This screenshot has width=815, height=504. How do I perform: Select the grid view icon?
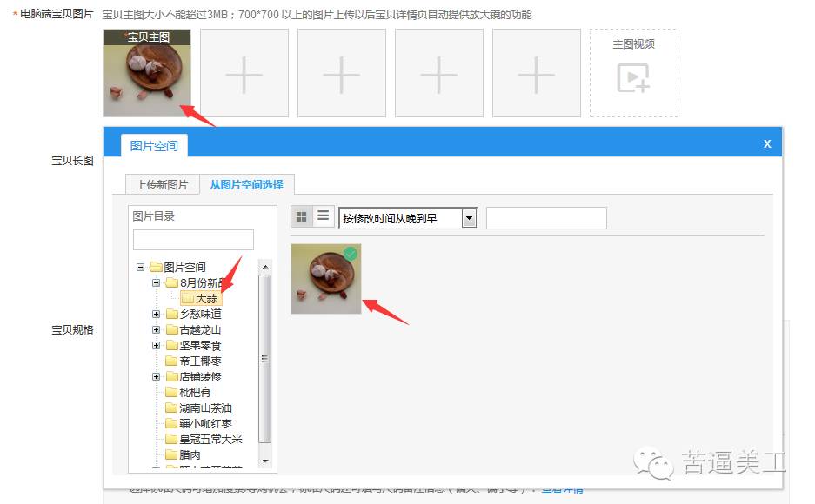(x=301, y=216)
